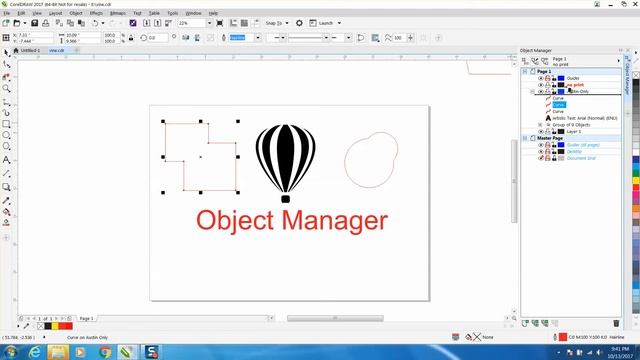Screen dimensions: 640x360
Task: Select the Drop Shadow tool
Action: pos(6,187)
